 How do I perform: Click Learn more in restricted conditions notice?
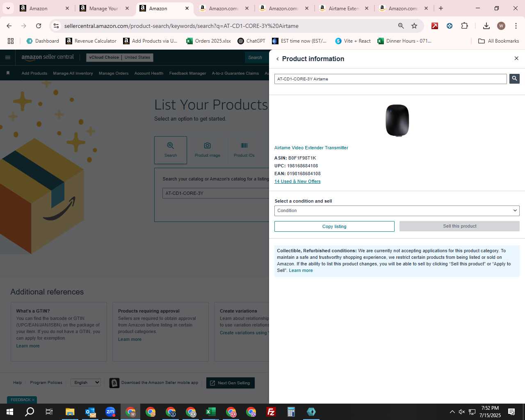pos(301,270)
